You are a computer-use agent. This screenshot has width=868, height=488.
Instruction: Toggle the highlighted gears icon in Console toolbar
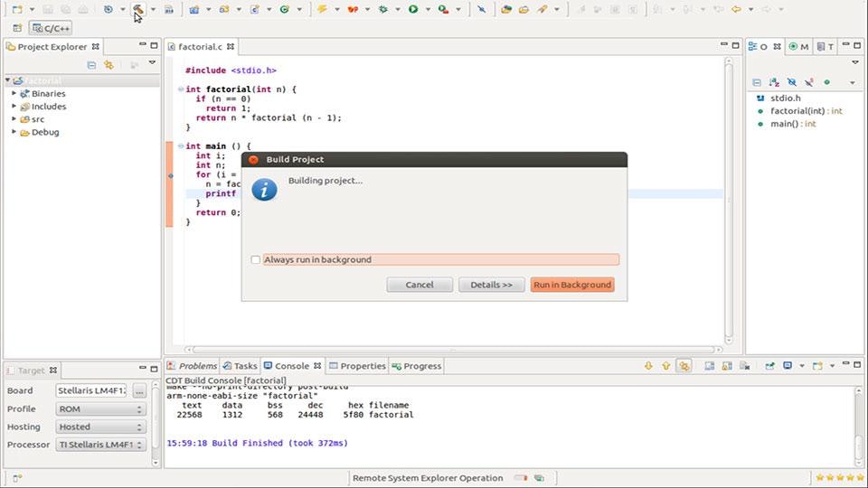click(684, 366)
